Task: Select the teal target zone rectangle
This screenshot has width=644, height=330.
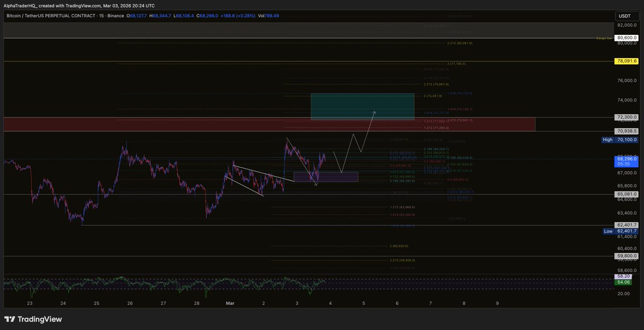Action: [x=362, y=107]
